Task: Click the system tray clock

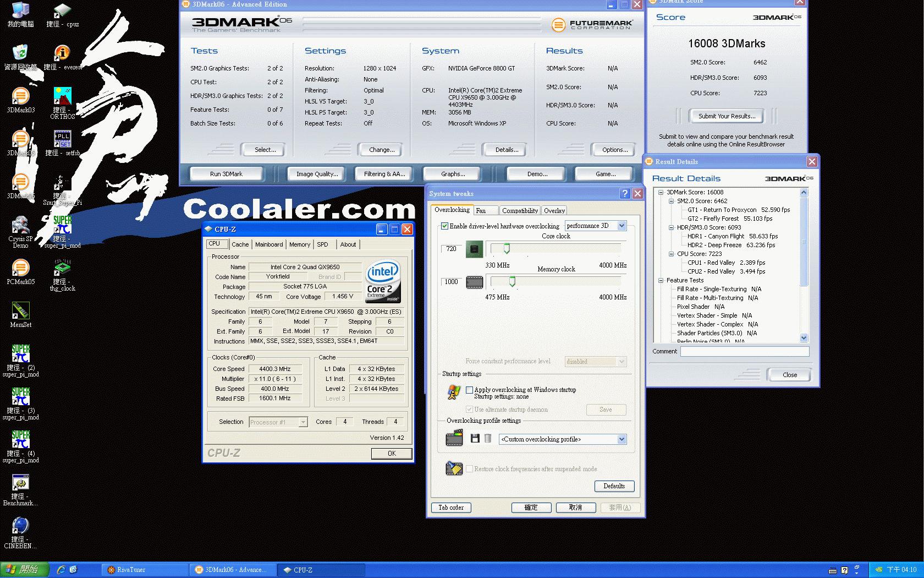Action: tap(901, 570)
